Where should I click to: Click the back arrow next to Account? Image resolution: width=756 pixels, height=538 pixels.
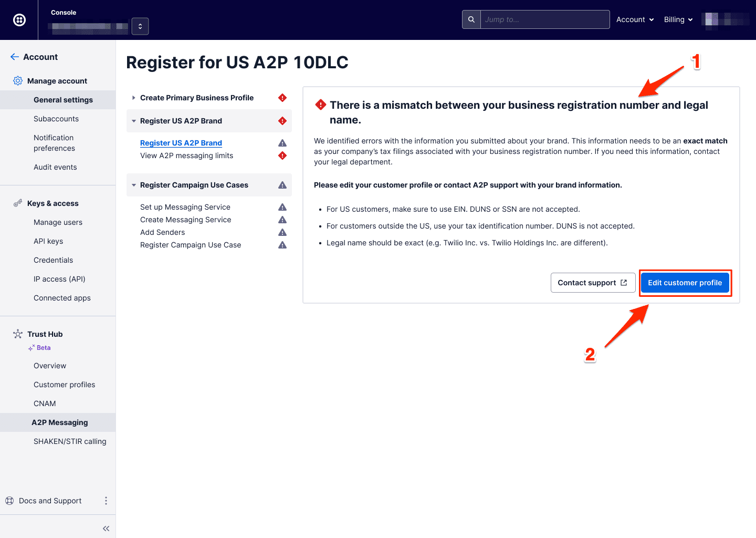[14, 57]
